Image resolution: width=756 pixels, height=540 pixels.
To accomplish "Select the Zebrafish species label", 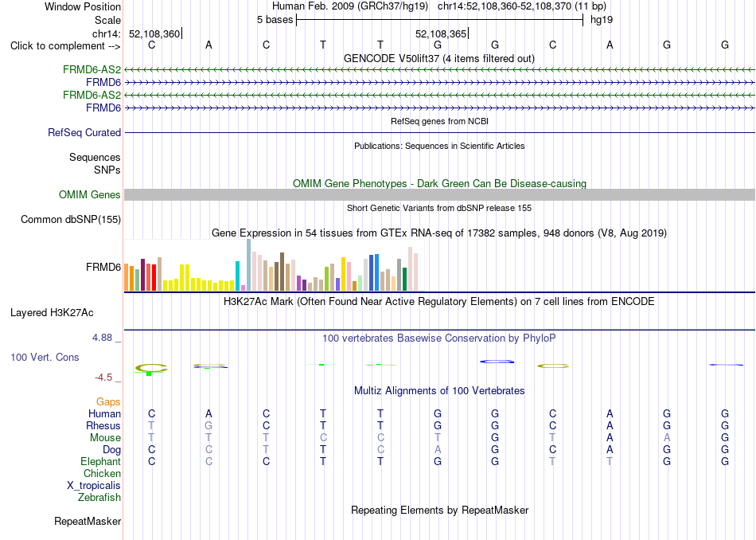I will point(99,497).
